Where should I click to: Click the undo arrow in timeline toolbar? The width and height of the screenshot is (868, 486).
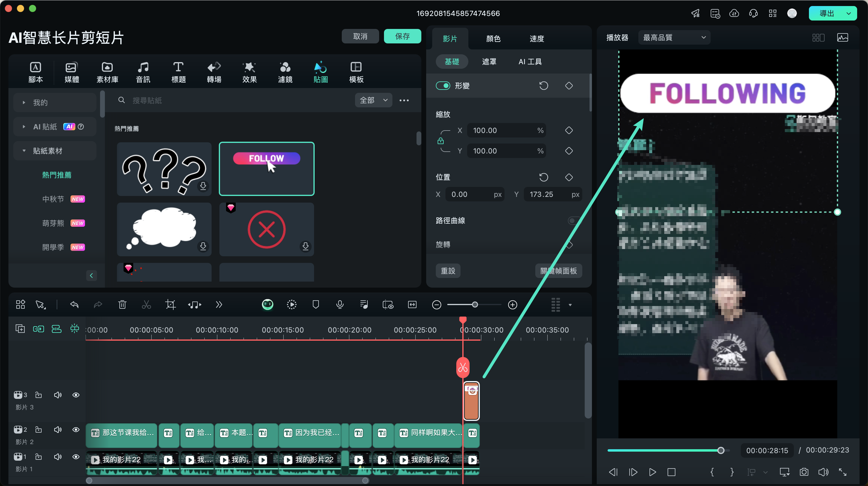[74, 305]
